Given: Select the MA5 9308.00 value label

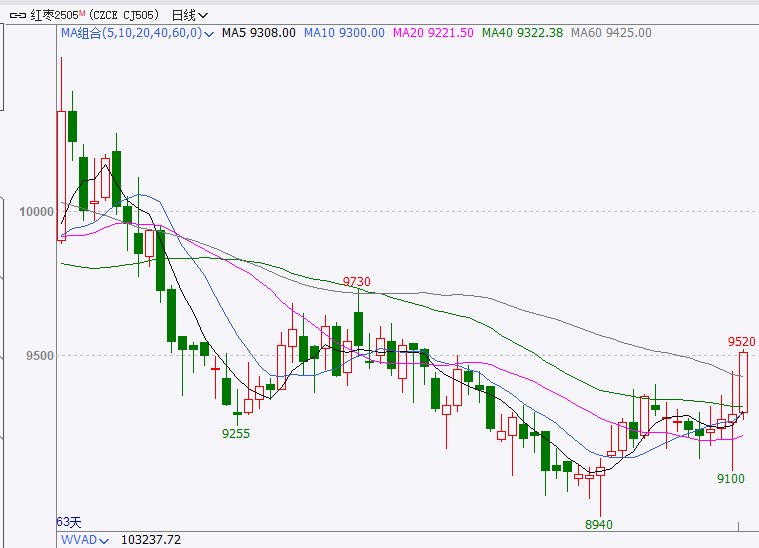Looking at the screenshot, I should [258, 33].
